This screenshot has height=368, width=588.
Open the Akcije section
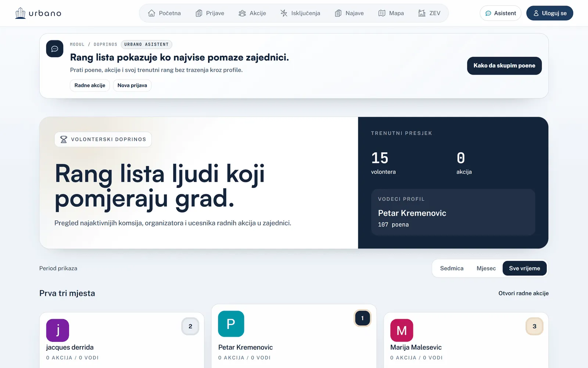point(252,13)
